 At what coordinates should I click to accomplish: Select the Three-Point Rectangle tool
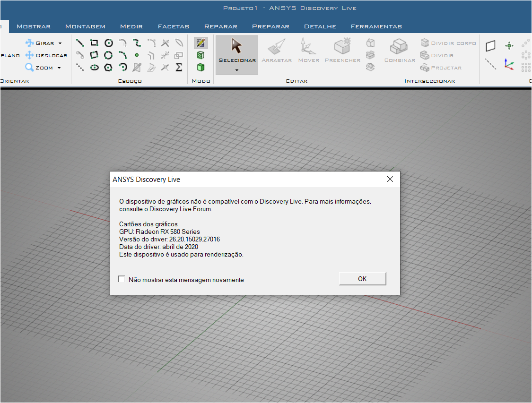coord(94,55)
